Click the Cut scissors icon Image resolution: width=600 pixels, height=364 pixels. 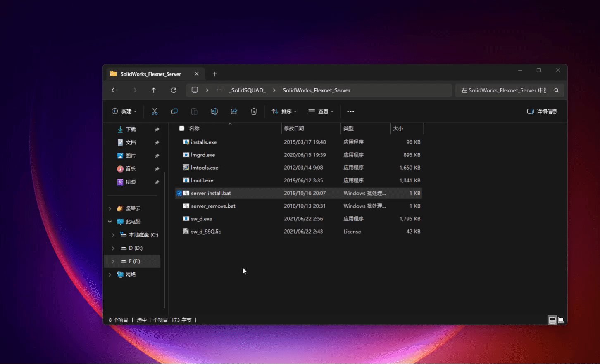point(155,111)
